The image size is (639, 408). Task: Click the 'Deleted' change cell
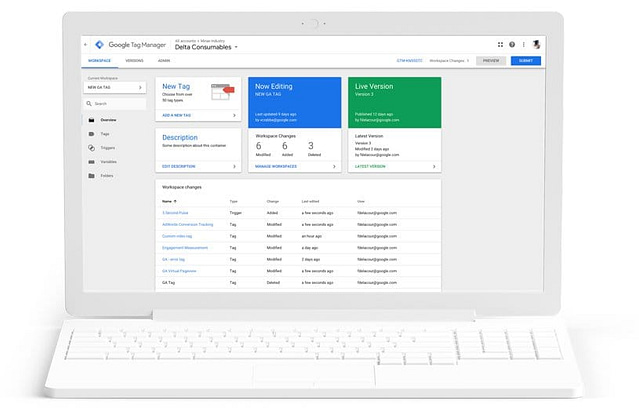pos(273,282)
